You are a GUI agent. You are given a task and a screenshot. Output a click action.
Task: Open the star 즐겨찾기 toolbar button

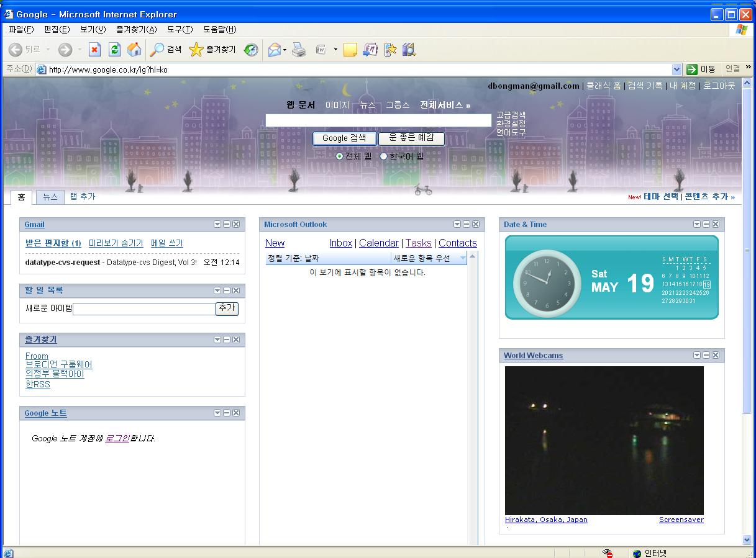pyautogui.click(x=212, y=50)
